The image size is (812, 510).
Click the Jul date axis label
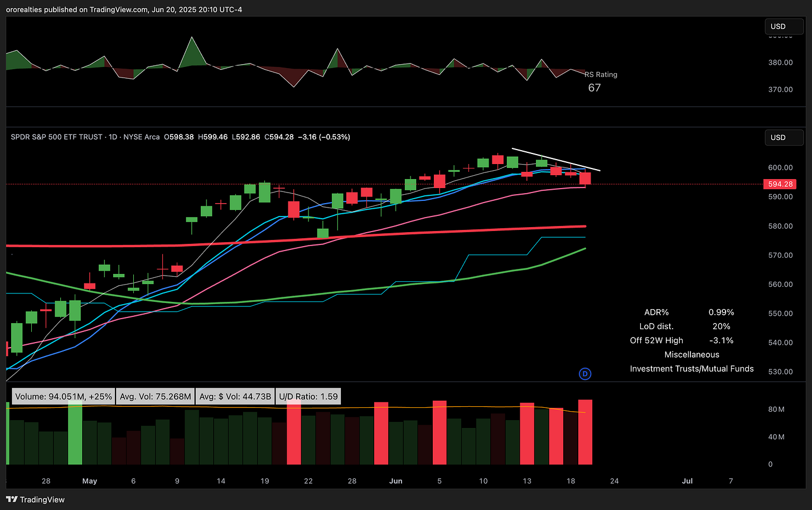click(687, 481)
